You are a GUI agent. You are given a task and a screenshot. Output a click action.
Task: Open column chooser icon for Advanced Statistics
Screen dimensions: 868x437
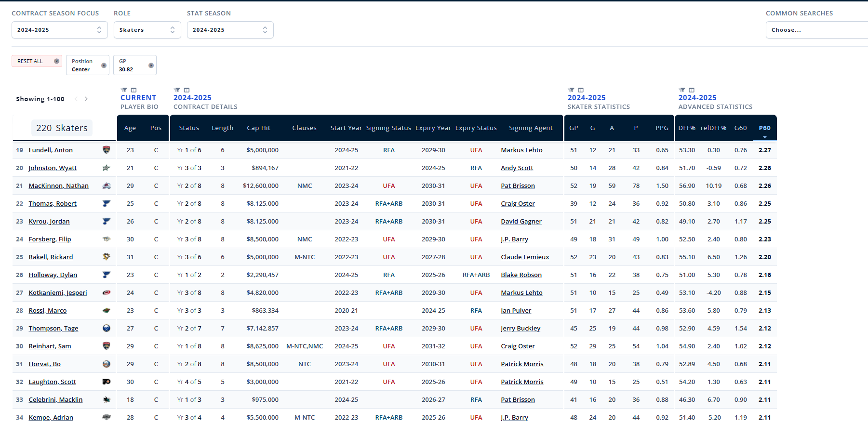692,90
